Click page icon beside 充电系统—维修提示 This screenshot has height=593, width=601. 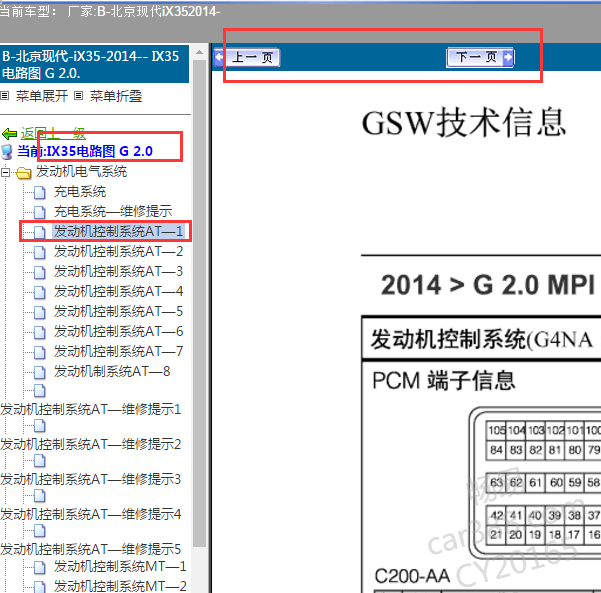39,212
